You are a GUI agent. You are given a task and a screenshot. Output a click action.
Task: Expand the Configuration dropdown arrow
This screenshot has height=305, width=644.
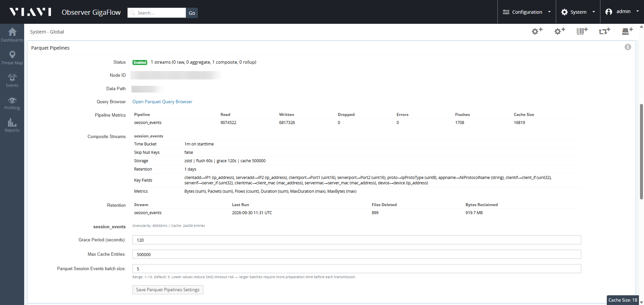click(x=549, y=12)
